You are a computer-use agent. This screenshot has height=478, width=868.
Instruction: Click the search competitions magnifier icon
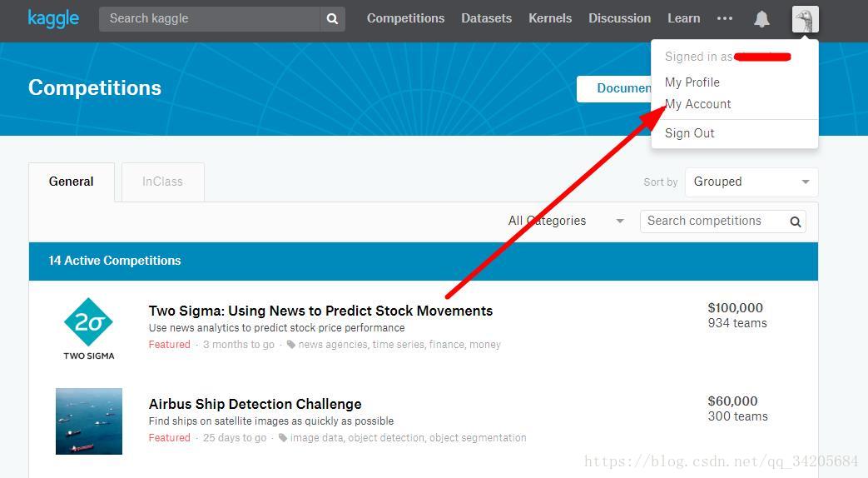tap(796, 222)
